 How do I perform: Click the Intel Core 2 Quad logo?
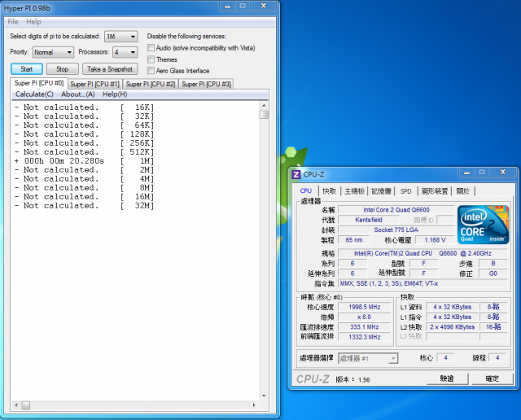point(483,225)
